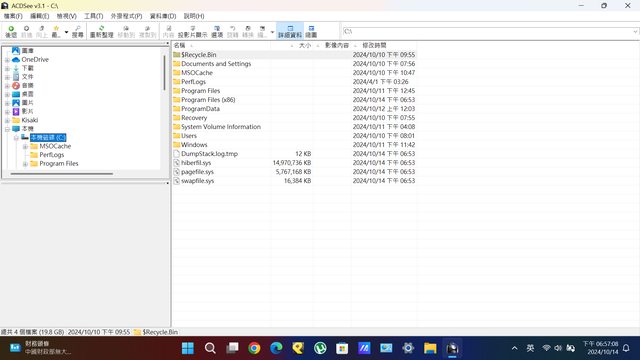Open the File menu
This screenshot has width=640, height=360.
[x=13, y=16]
